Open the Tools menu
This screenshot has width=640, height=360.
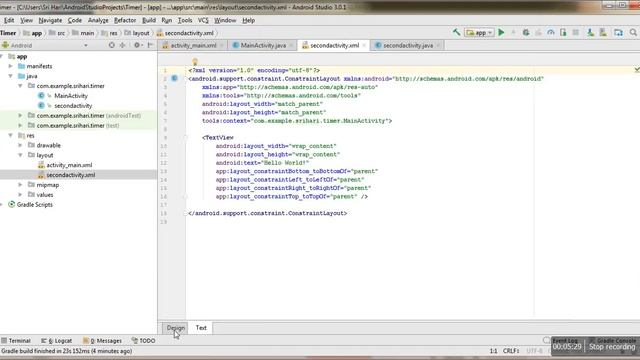[x=184, y=20]
